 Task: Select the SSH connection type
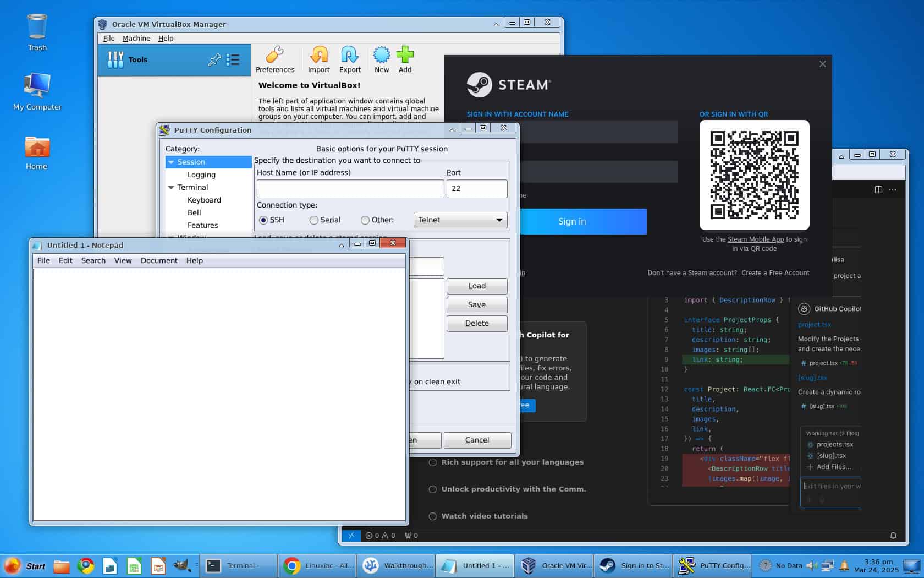[263, 220]
